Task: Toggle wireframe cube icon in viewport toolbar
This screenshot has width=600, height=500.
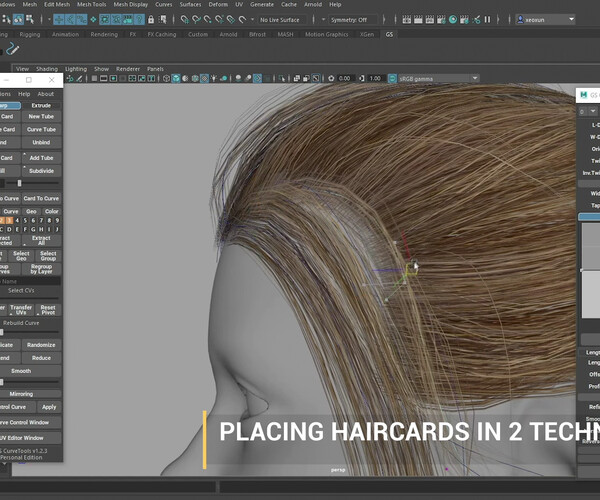Action: click(x=166, y=78)
